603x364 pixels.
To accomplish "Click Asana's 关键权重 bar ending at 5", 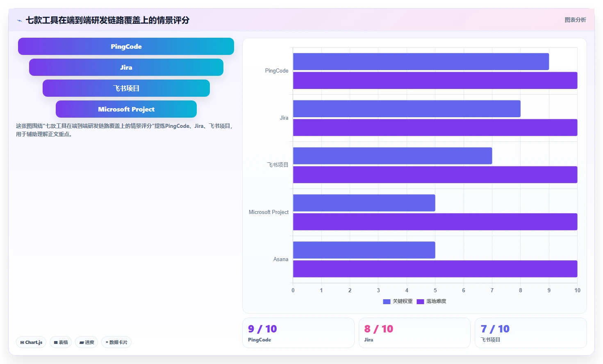I will [x=364, y=250].
